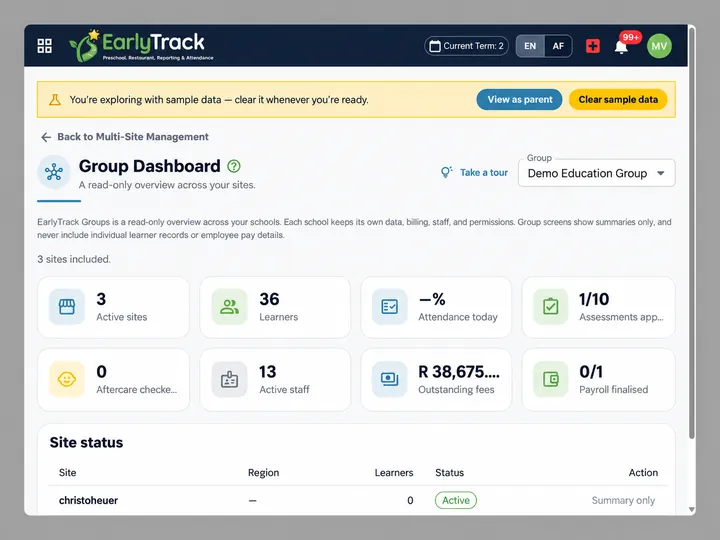Switch language to EN
The image size is (720, 540).
coord(530,46)
